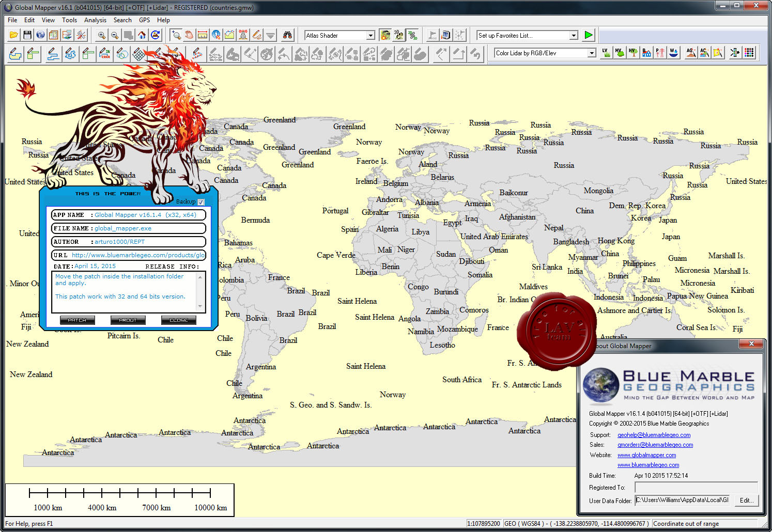Click the Baikonur label on the map

[x=514, y=193]
